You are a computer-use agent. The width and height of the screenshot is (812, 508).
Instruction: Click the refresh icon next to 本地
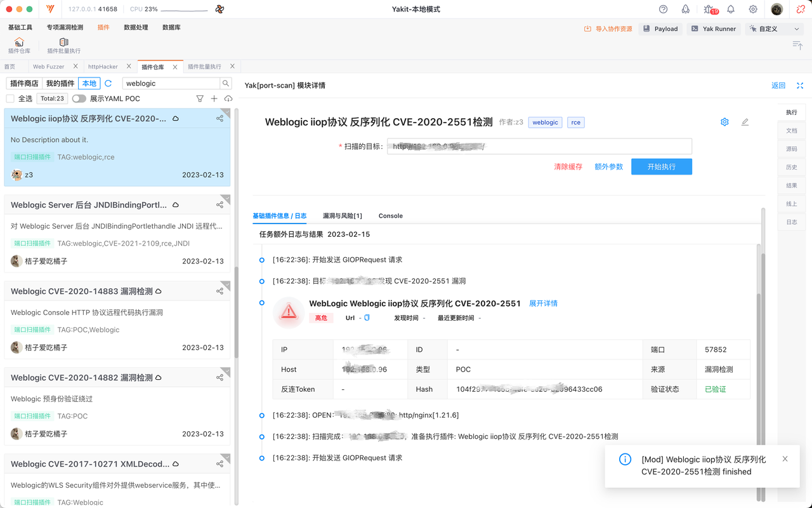tap(108, 83)
